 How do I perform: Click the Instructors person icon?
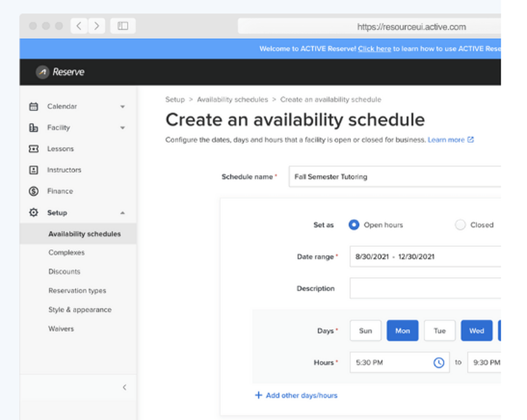point(34,170)
